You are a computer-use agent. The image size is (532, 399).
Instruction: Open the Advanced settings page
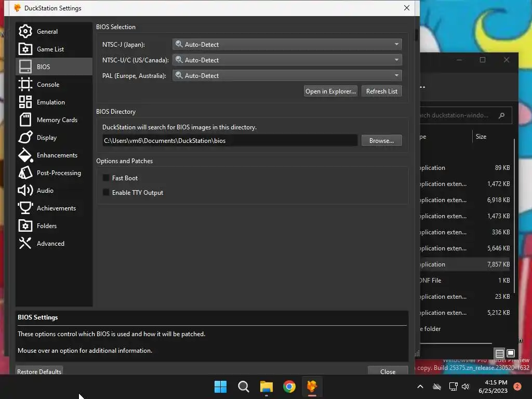[54, 243]
